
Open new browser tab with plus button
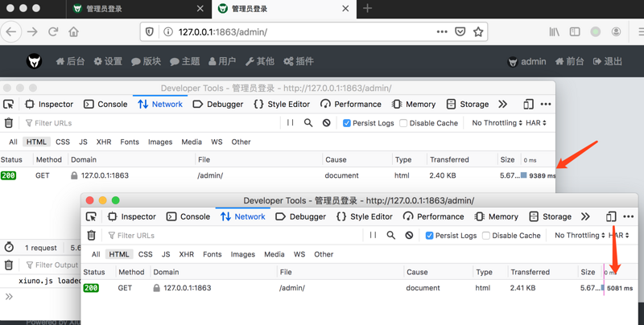367,8
